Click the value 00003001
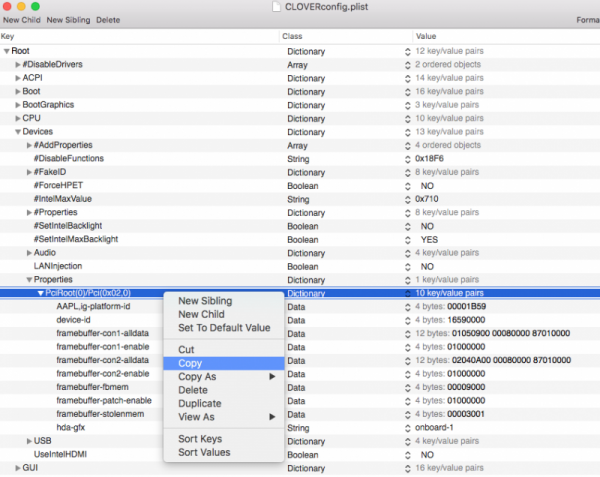The height and width of the screenshot is (477, 600). click(x=466, y=414)
